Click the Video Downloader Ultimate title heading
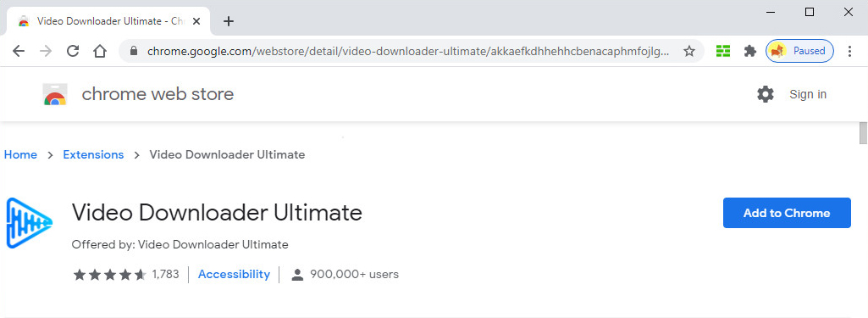The image size is (868, 318). tap(217, 213)
